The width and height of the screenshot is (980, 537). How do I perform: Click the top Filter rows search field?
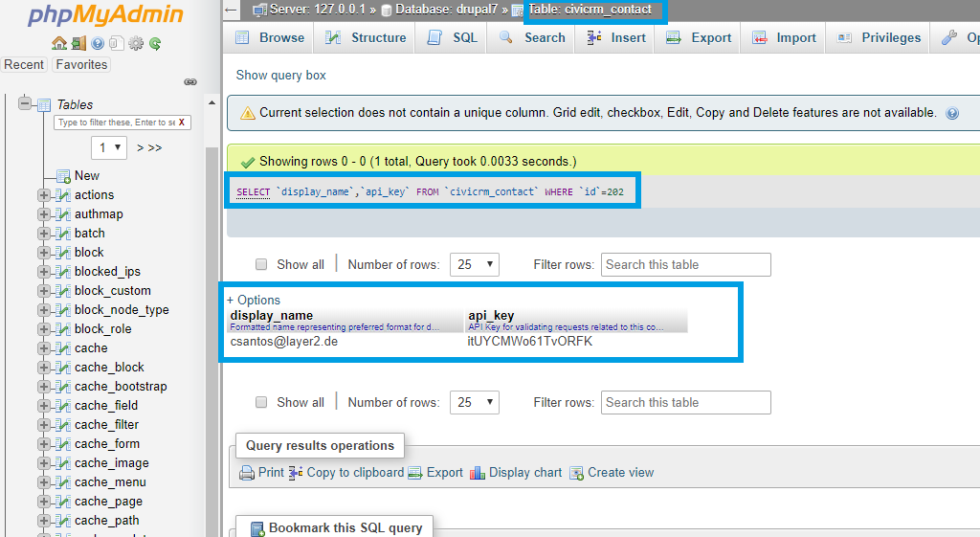[685, 265]
